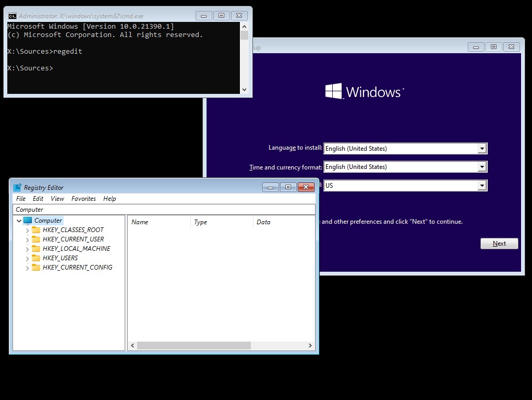
Task: Select HKEY_CURRENT_CONFIG text in tree
Action: pos(77,268)
